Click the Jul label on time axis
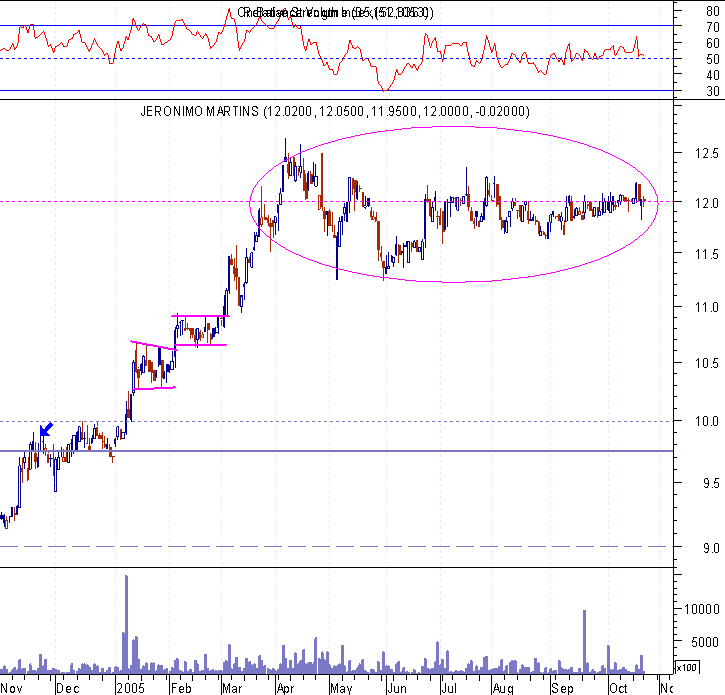Viewport: 725px width, 695px height. 449,688
